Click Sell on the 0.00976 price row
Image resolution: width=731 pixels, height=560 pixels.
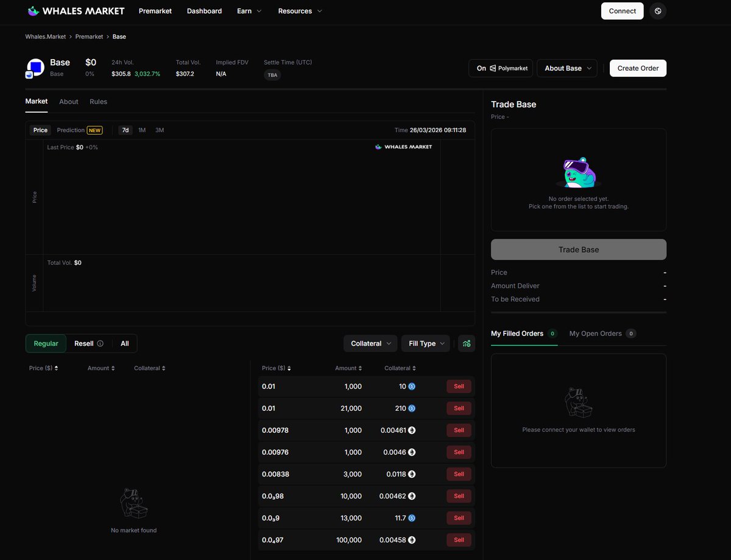[x=459, y=452]
